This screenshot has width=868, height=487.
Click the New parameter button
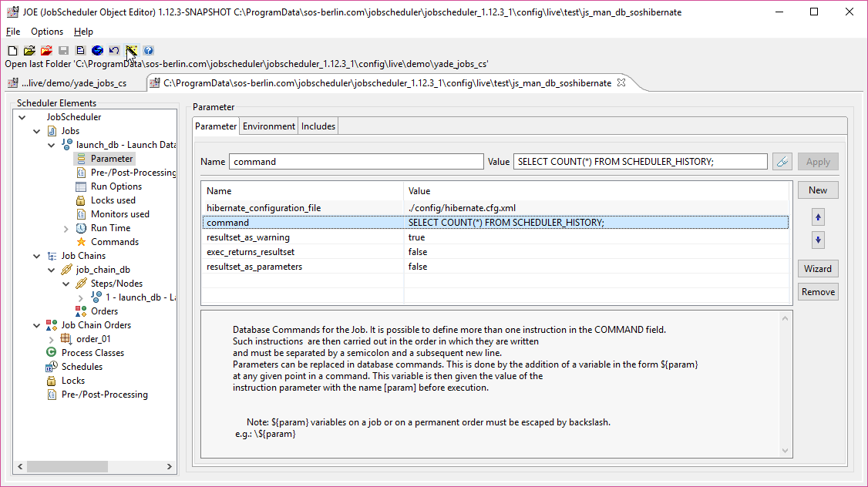818,190
